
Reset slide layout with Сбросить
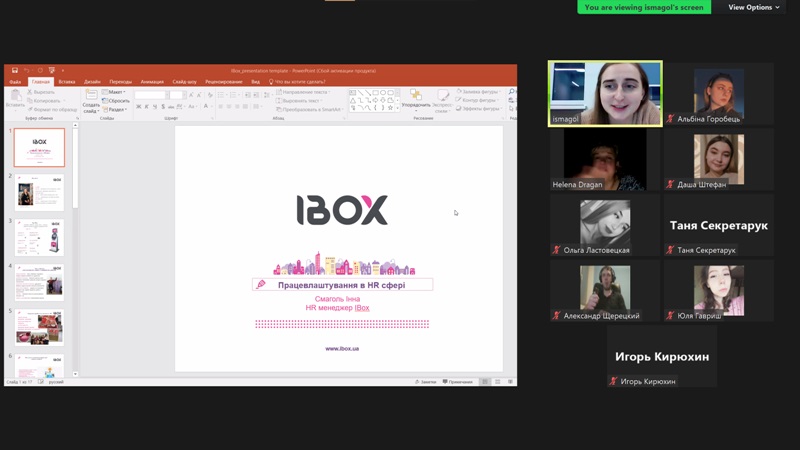point(116,101)
